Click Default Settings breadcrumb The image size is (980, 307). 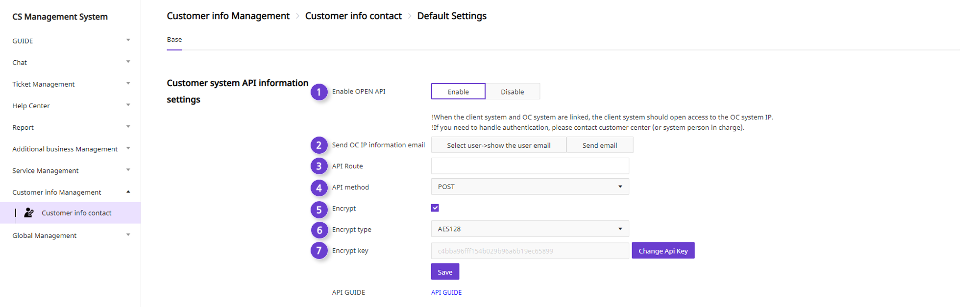coord(452,16)
